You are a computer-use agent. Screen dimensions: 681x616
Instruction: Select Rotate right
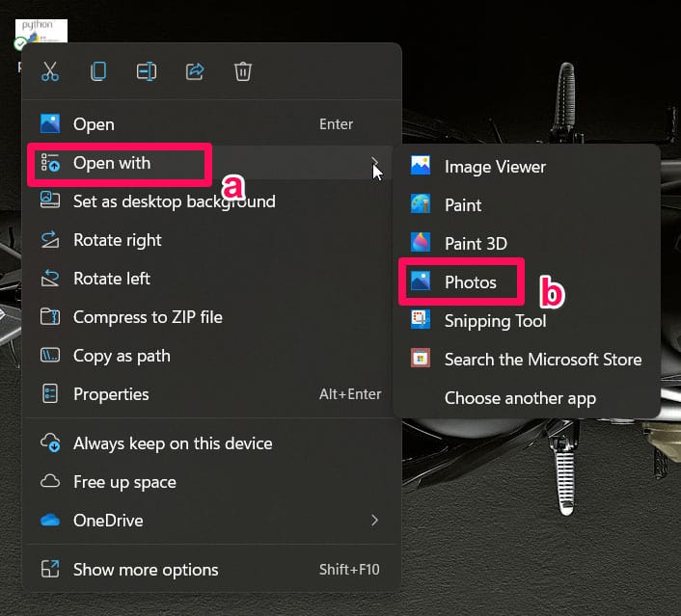click(x=211, y=240)
